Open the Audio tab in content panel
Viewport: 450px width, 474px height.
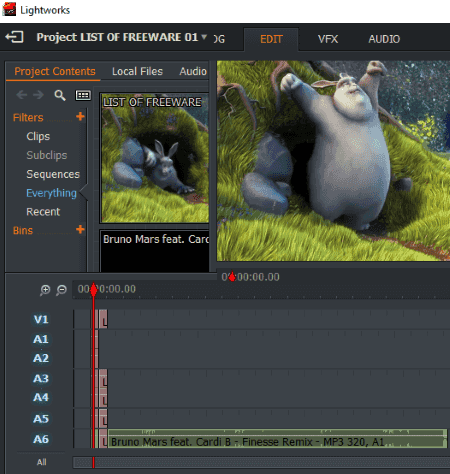click(193, 71)
